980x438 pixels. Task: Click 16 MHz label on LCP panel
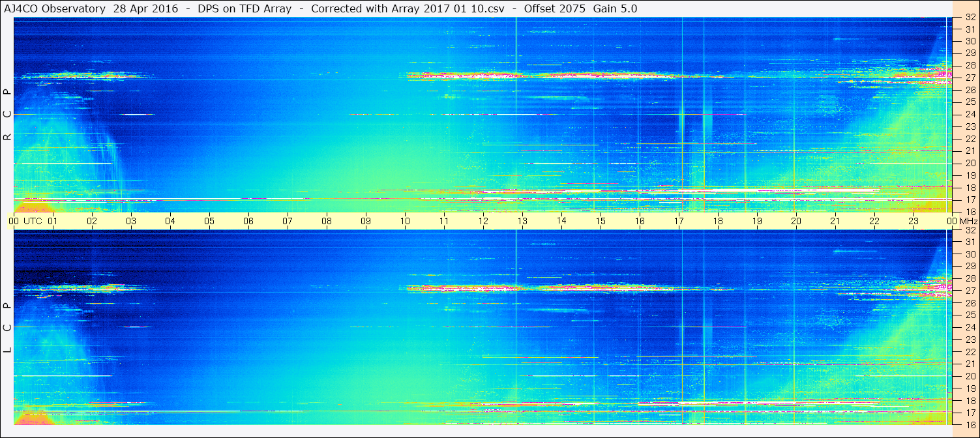point(970,424)
